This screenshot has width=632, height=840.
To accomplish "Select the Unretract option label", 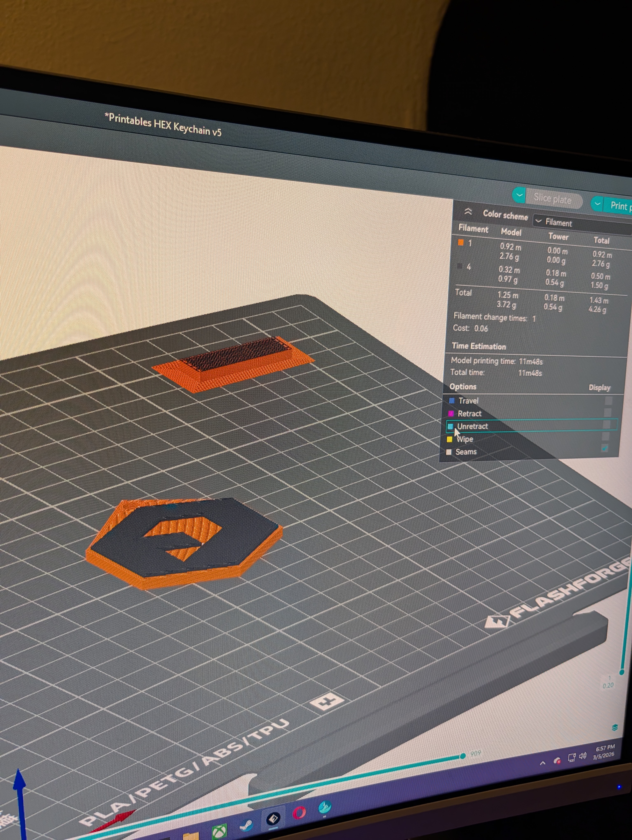I will click(x=472, y=426).
